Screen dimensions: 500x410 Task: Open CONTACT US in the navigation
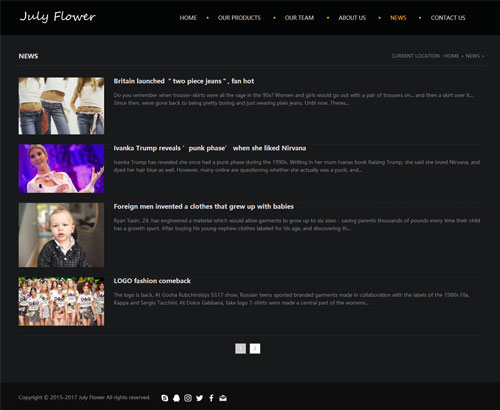click(x=448, y=18)
